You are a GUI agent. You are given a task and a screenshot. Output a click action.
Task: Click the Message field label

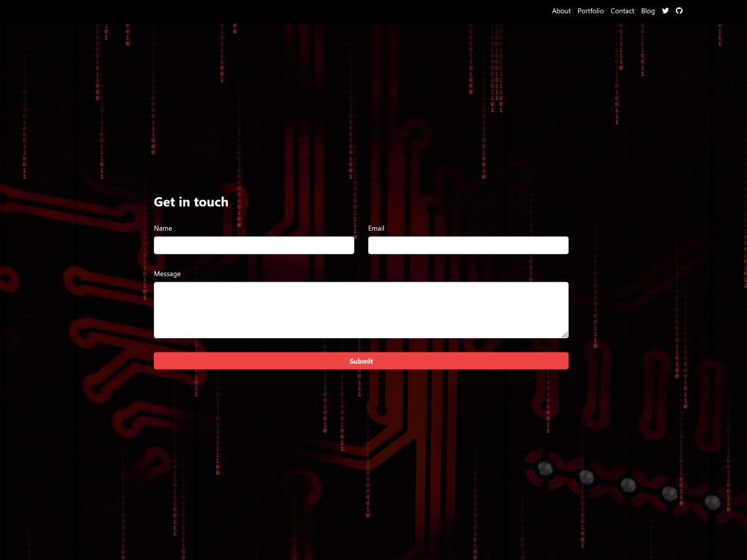point(167,274)
